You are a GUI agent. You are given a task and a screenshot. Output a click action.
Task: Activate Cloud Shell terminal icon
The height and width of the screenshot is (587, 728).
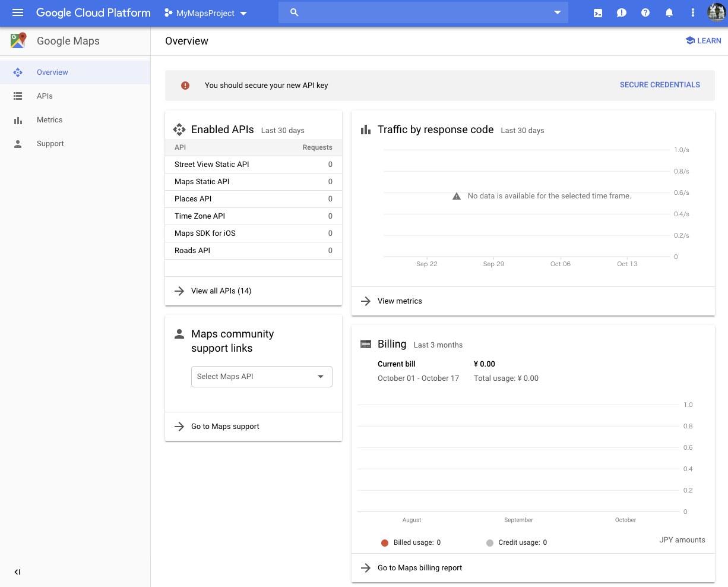point(598,13)
